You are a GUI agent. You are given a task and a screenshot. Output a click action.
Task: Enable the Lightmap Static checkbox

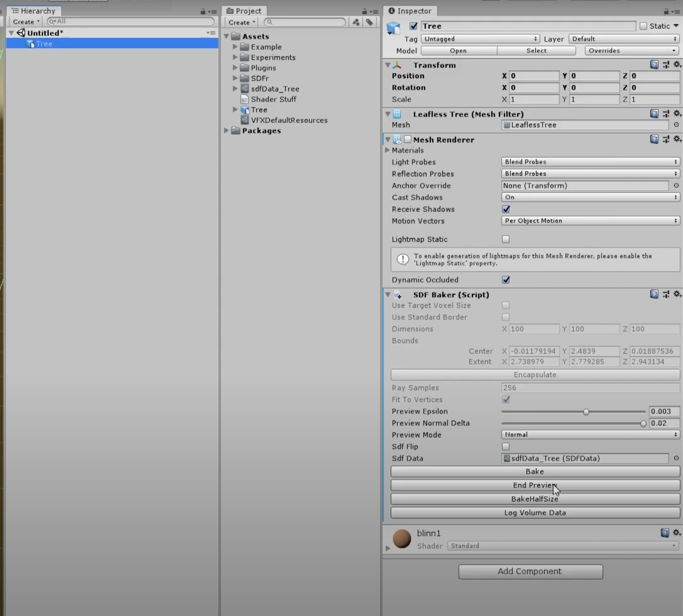pos(506,239)
